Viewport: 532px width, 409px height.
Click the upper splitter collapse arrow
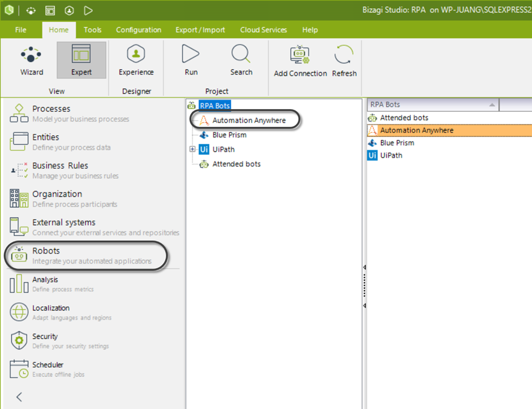tap(364, 267)
